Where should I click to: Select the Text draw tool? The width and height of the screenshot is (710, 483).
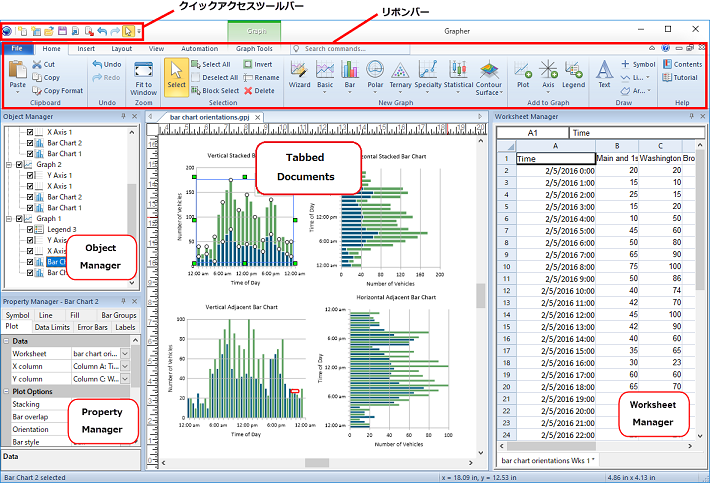[x=604, y=75]
